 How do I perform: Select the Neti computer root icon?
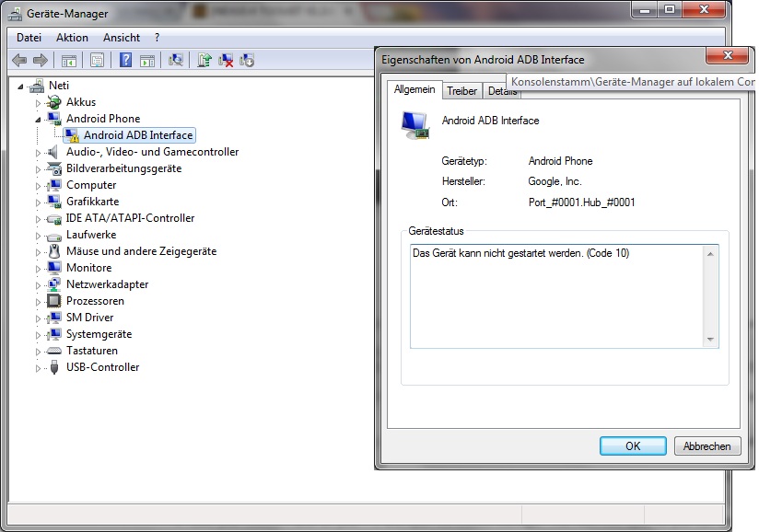tap(37, 87)
